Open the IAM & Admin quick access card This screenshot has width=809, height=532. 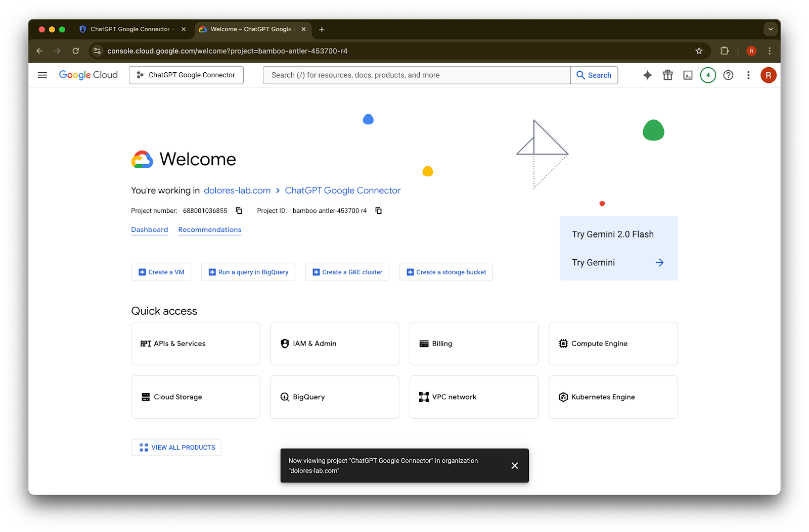335,344
